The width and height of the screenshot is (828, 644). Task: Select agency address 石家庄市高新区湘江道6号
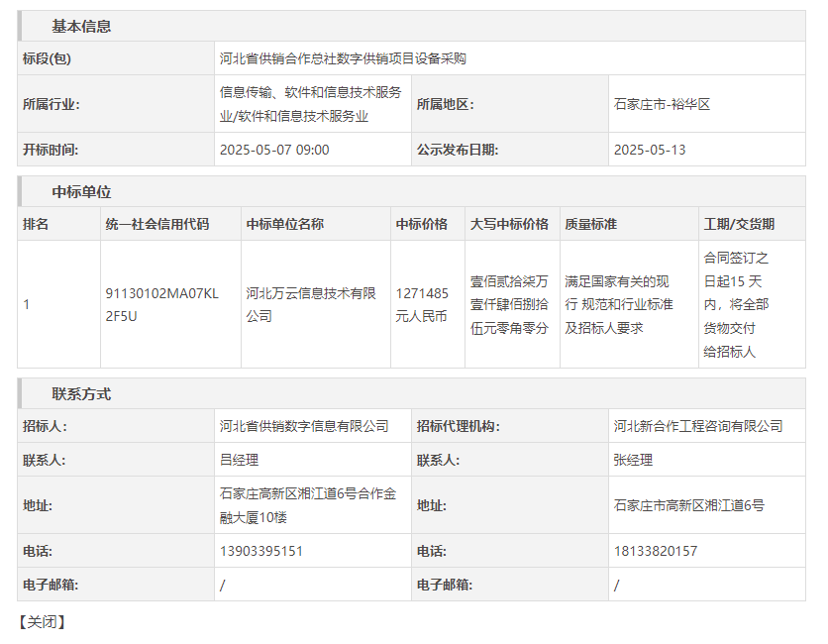click(x=688, y=505)
